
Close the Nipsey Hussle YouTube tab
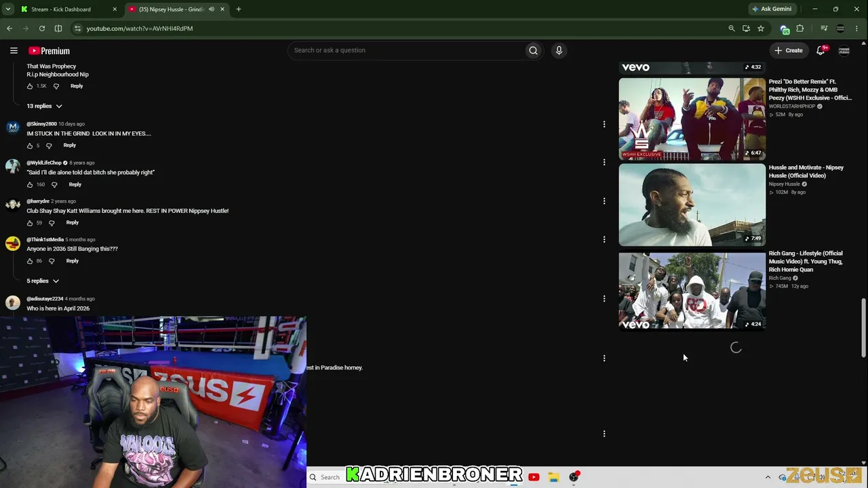pyautogui.click(x=222, y=9)
